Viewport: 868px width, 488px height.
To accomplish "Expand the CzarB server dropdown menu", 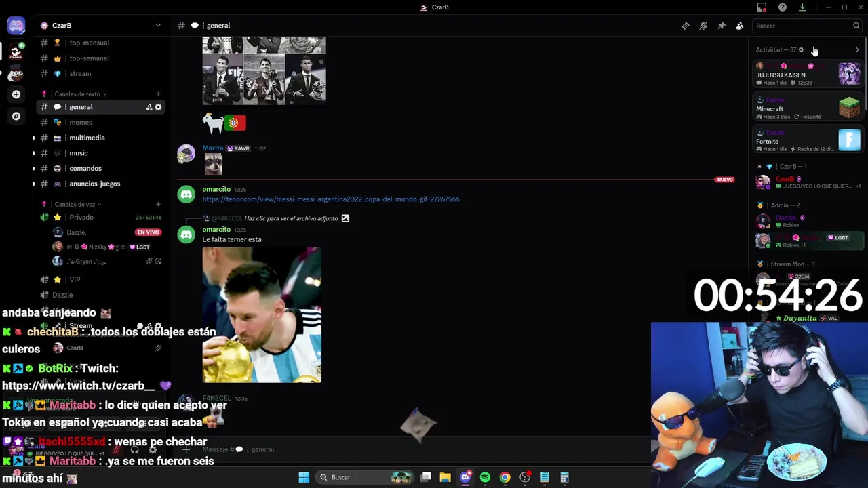I will pos(158,26).
